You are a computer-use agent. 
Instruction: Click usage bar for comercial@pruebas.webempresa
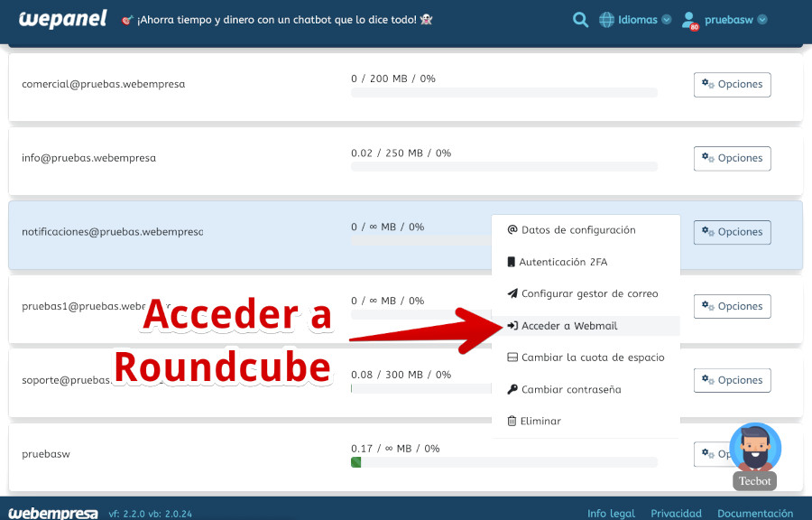click(x=504, y=93)
